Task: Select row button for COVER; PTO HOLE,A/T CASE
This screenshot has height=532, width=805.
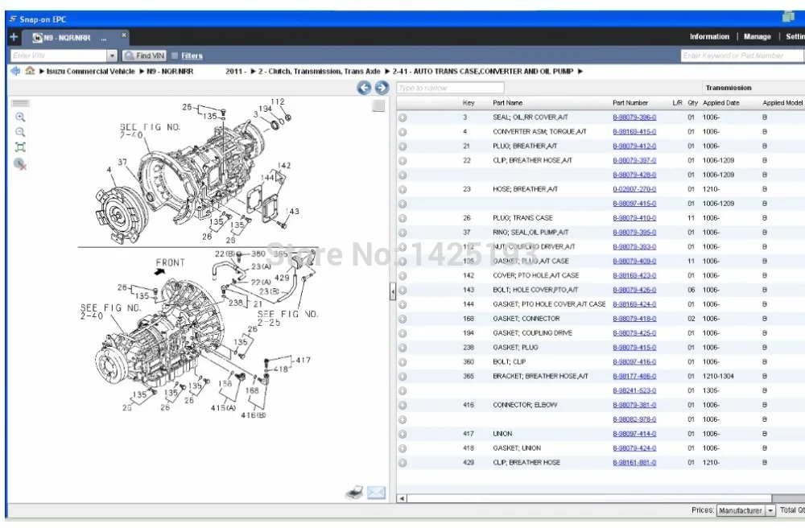Action: 402,276
